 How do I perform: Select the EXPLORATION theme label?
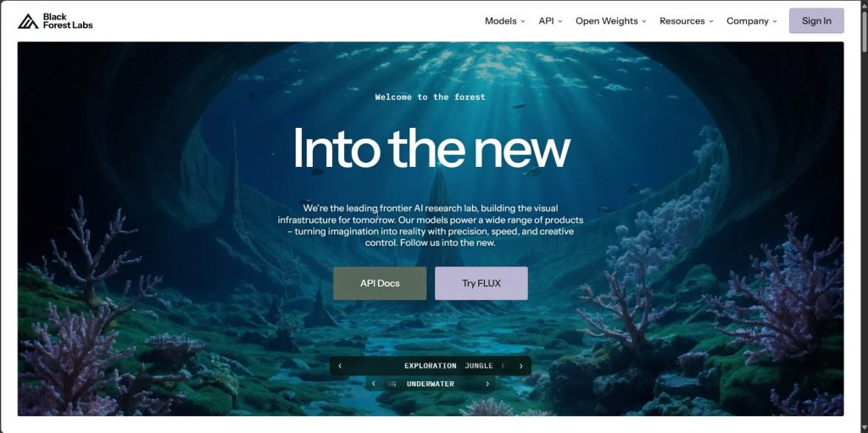[430, 366]
